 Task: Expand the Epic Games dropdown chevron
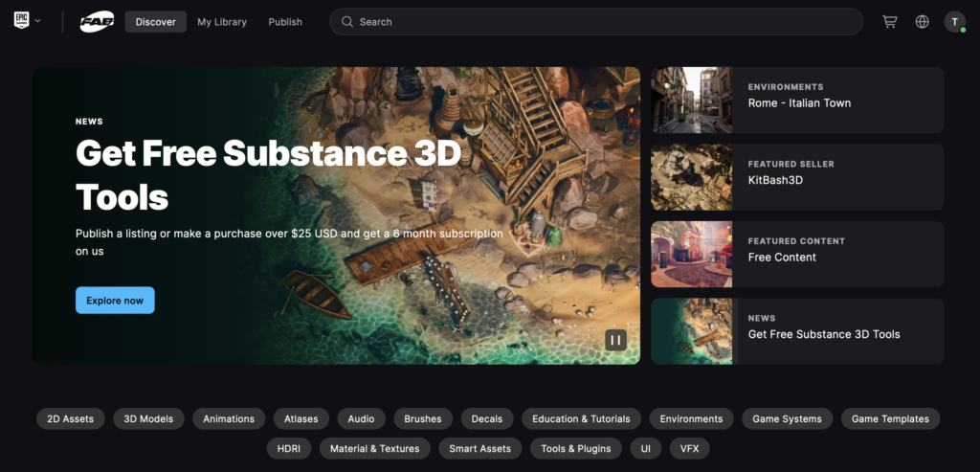(38, 21)
